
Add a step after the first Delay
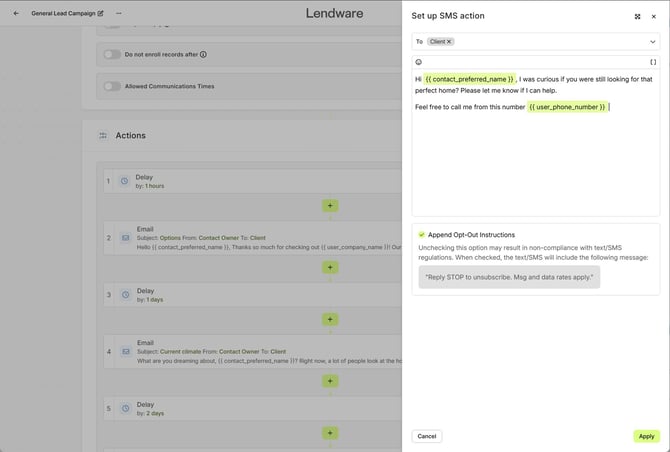coord(329,205)
